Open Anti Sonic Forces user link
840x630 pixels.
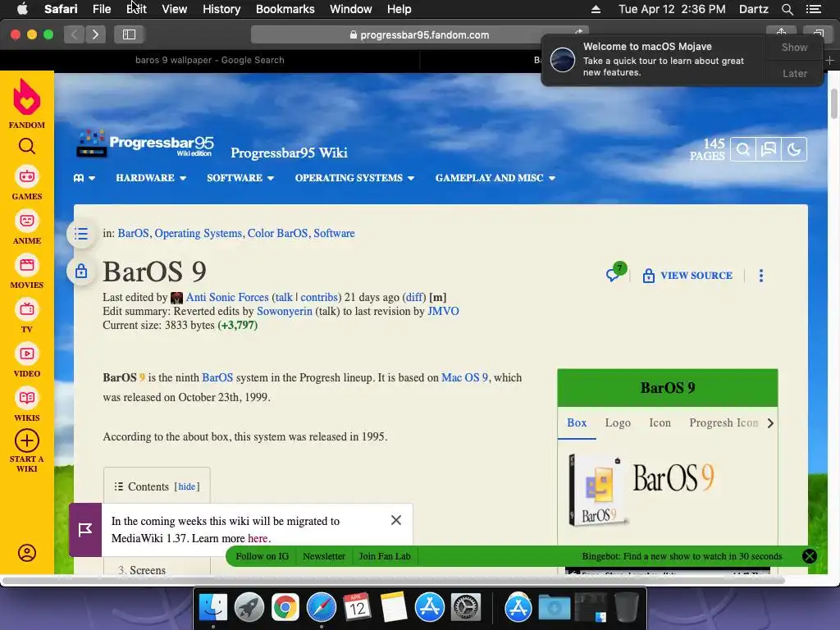pyautogui.click(x=227, y=297)
